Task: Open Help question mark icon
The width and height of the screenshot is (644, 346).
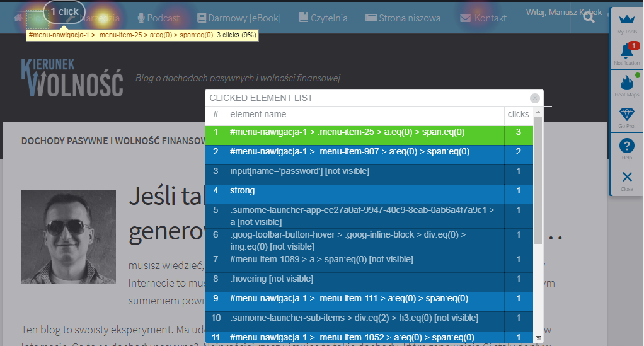Action: pyautogui.click(x=626, y=149)
